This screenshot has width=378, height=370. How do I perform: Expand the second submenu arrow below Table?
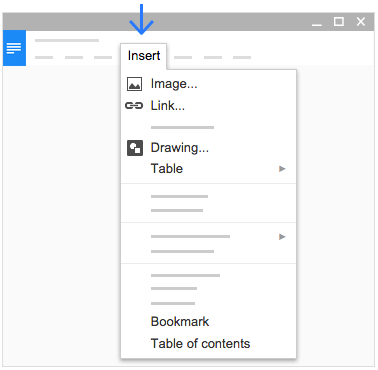(x=282, y=237)
